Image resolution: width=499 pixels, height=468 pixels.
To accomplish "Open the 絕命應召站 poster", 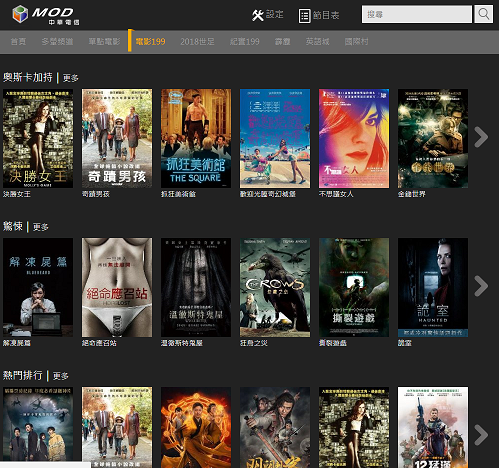I will (x=117, y=287).
